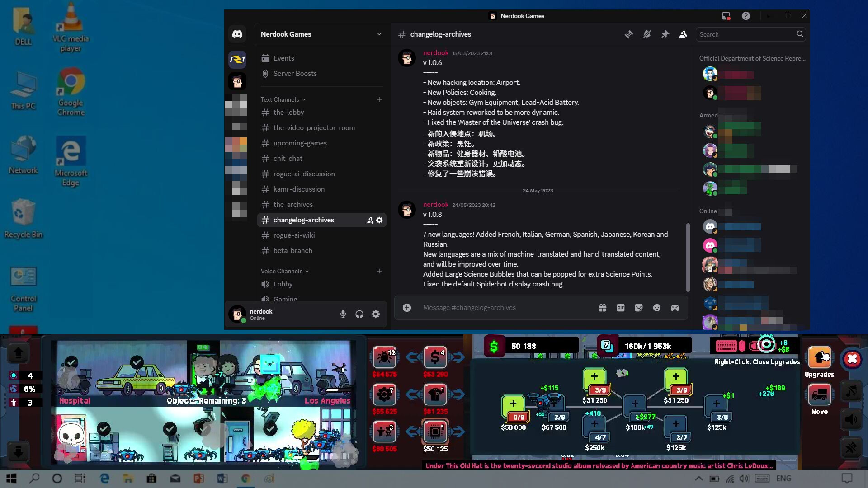Toggle the members list visibility
Viewport: 868px width, 488px height.
(x=683, y=34)
